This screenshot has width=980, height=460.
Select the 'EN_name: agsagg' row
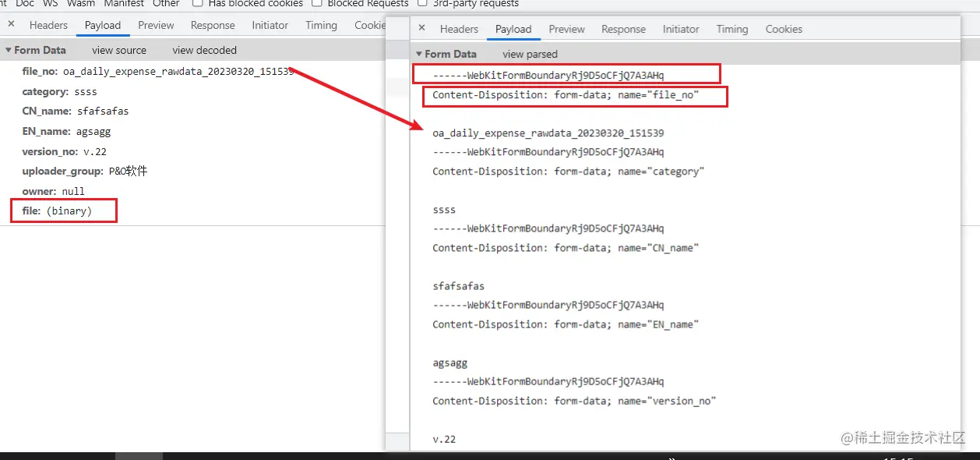pos(66,131)
